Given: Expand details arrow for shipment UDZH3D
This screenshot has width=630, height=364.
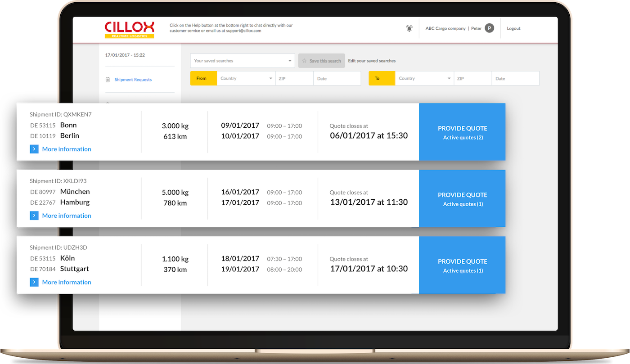Looking at the screenshot, I should coord(34,282).
